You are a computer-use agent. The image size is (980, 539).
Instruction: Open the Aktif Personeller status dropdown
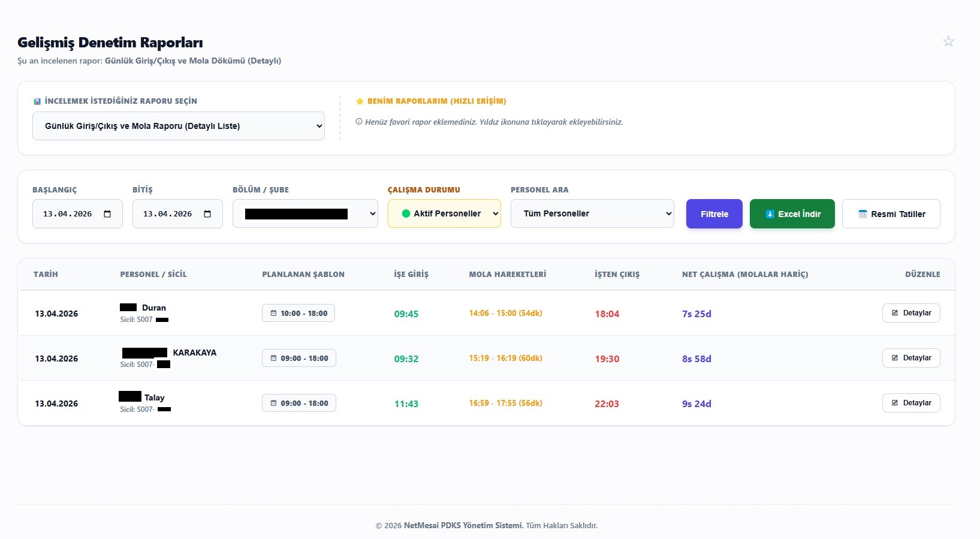[x=444, y=213]
